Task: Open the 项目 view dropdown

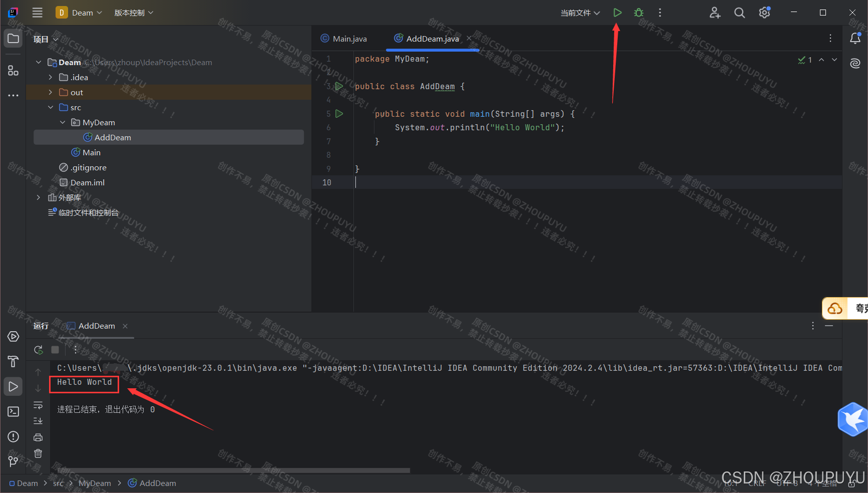Action: point(46,39)
